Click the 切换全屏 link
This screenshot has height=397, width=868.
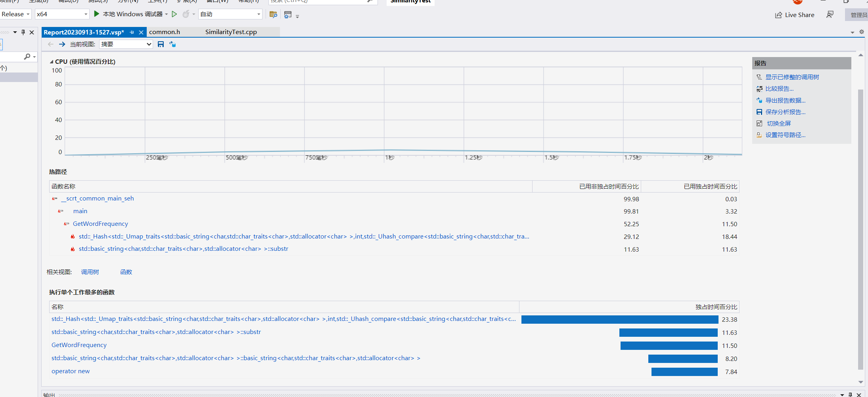click(x=779, y=123)
